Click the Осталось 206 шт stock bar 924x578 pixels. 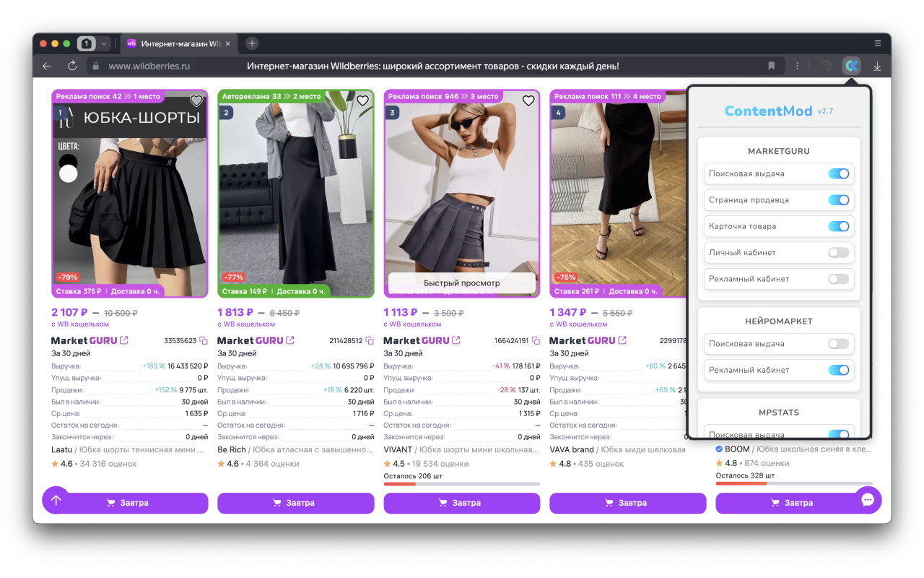pos(462,483)
